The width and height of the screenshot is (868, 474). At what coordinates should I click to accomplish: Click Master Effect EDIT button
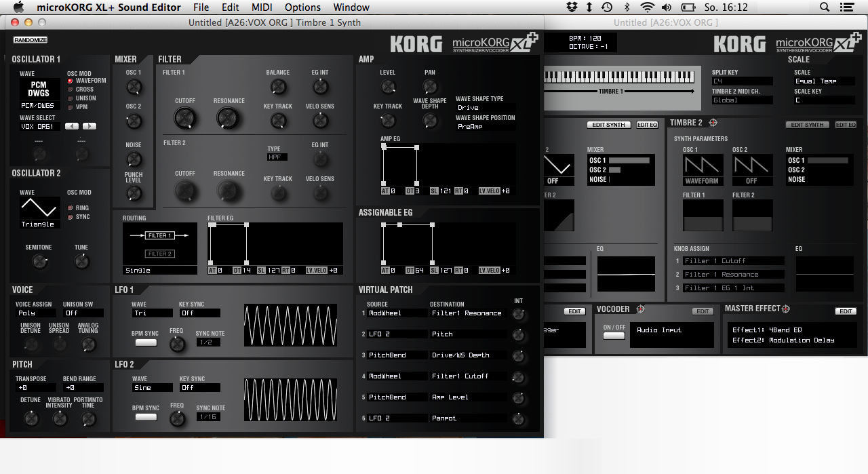point(846,311)
